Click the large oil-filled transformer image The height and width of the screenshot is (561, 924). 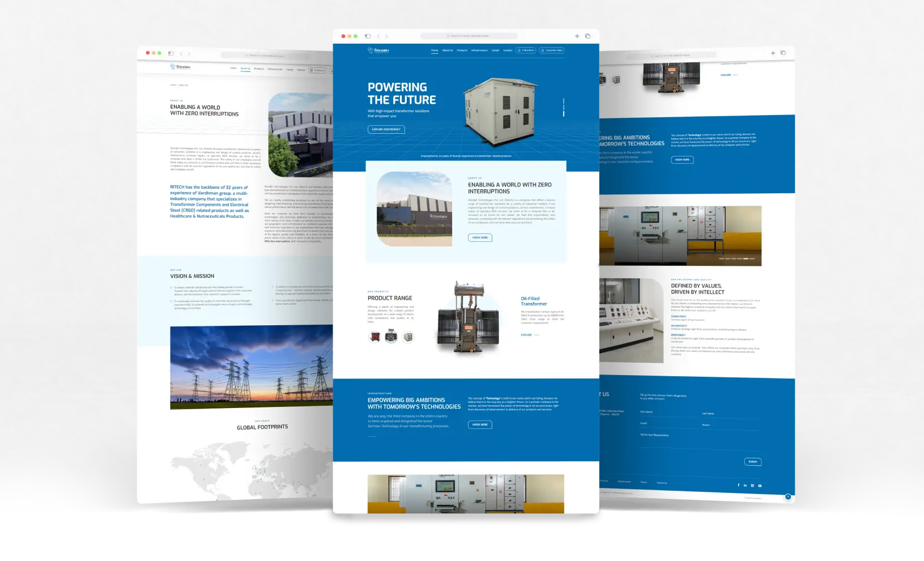(468, 317)
